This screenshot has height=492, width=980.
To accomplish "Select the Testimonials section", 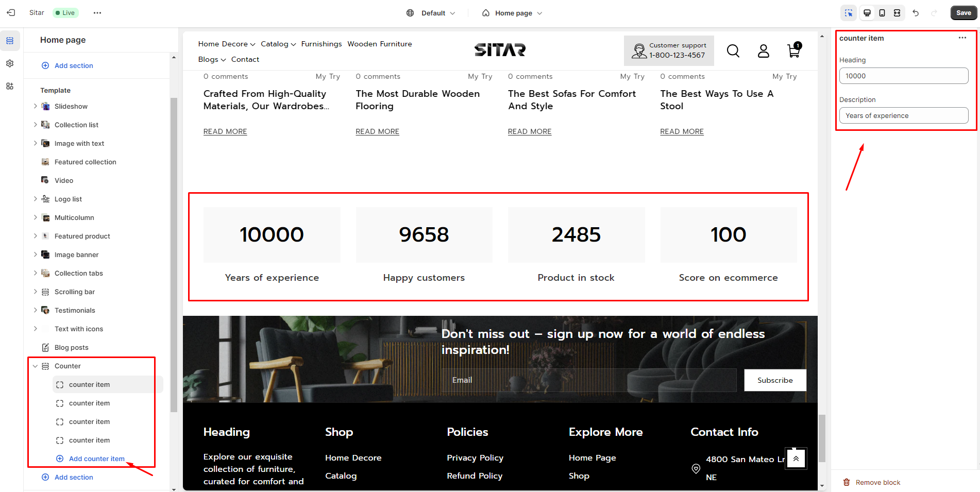I will tap(75, 310).
